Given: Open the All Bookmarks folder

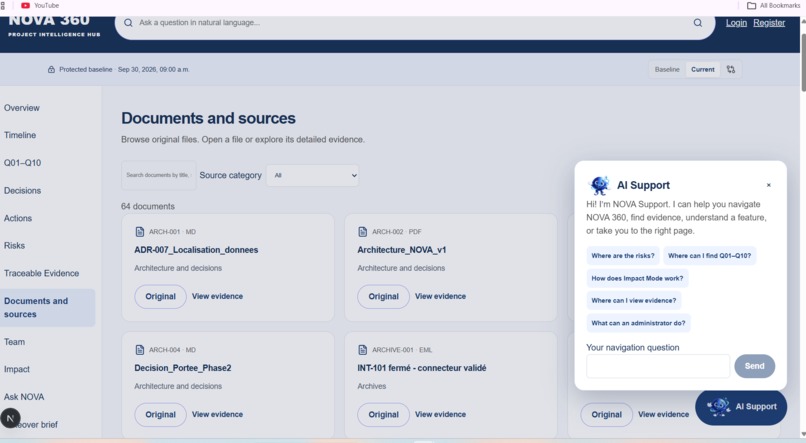Looking at the screenshot, I should (x=774, y=6).
